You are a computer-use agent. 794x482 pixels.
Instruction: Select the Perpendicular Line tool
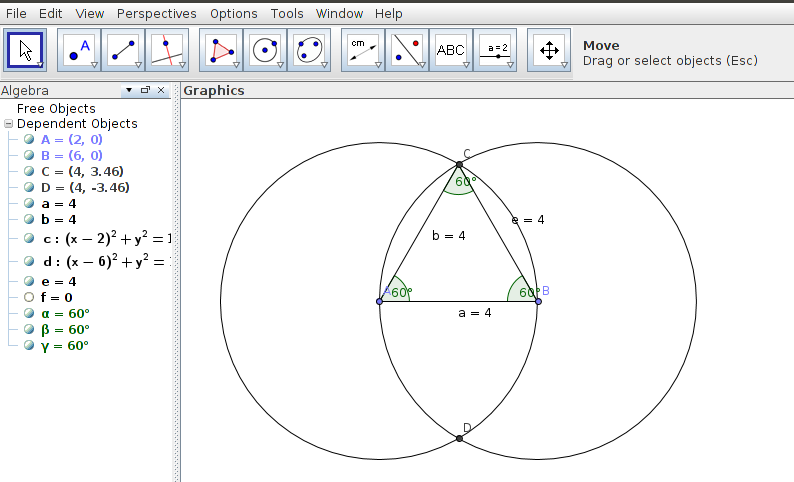tap(167, 50)
